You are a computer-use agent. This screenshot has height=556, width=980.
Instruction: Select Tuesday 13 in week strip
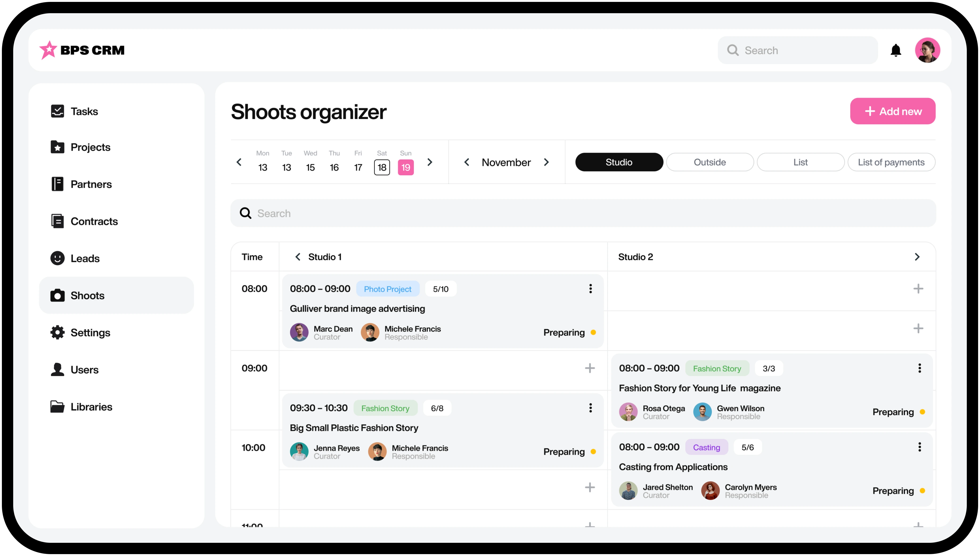286,162
